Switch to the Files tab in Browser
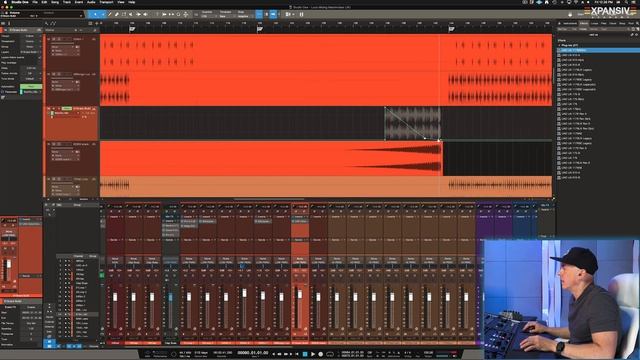This screenshot has width=640, height=360. tap(604, 24)
